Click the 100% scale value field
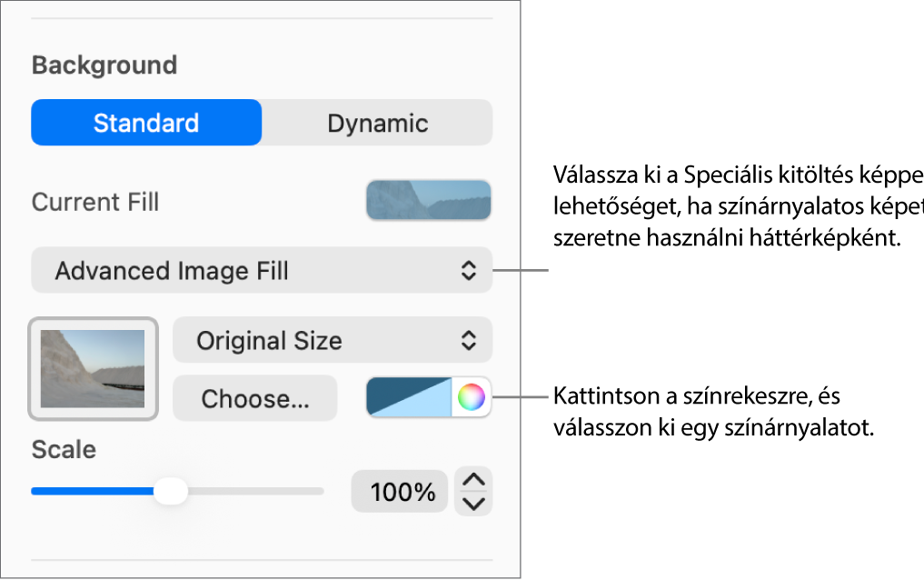Screen dimensions: 924x580 (401, 492)
